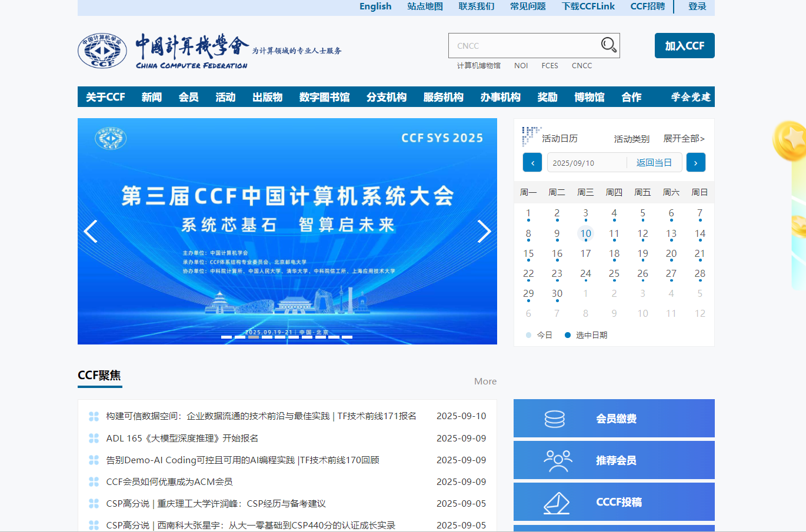Open the 活动 menu
This screenshot has width=806, height=532.
tap(225, 97)
